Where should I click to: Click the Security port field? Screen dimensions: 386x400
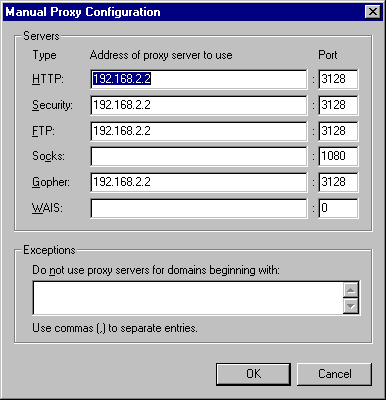(x=338, y=105)
